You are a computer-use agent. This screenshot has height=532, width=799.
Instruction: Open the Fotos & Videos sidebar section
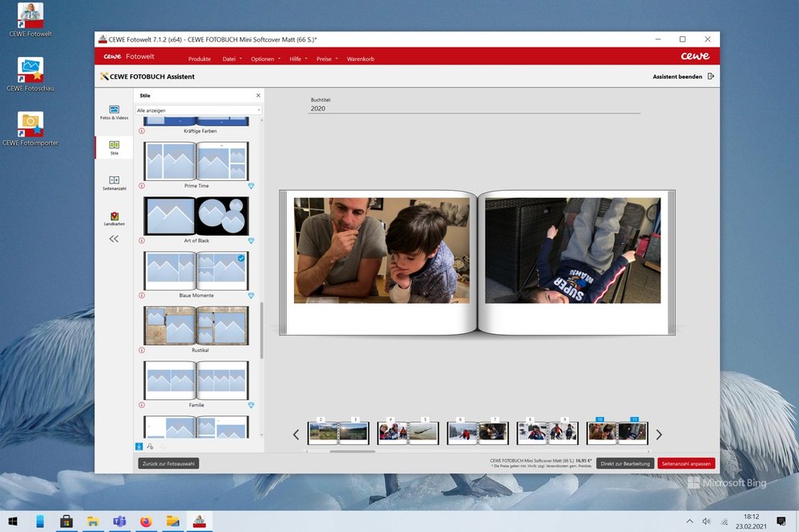(x=114, y=113)
